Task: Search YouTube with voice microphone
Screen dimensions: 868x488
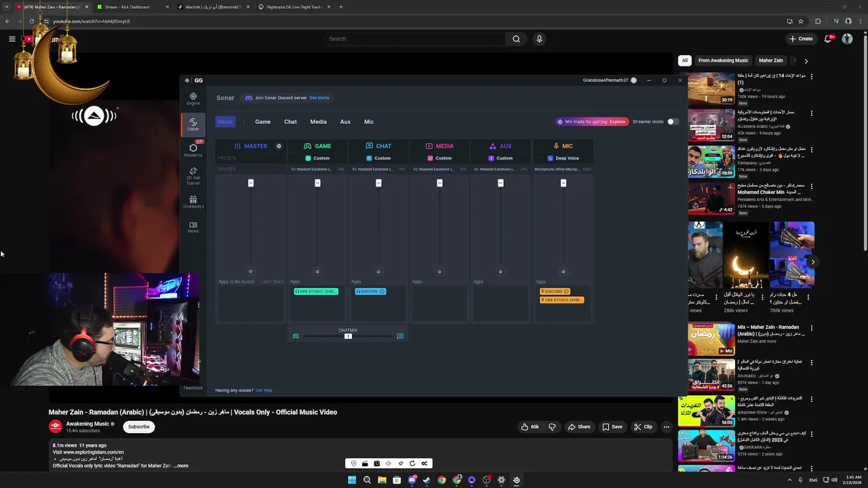Action: (x=539, y=39)
